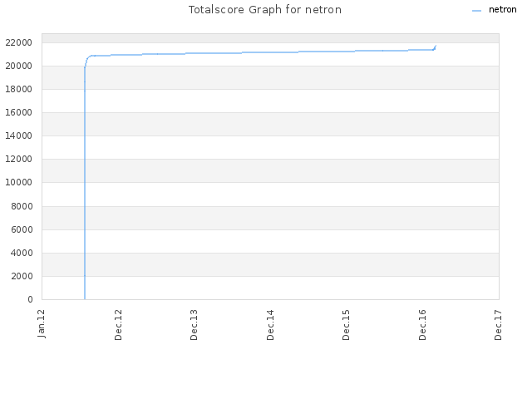This screenshot has height=399, width=532.
Task: Click the y-axis label 16000
Action: click(18, 113)
